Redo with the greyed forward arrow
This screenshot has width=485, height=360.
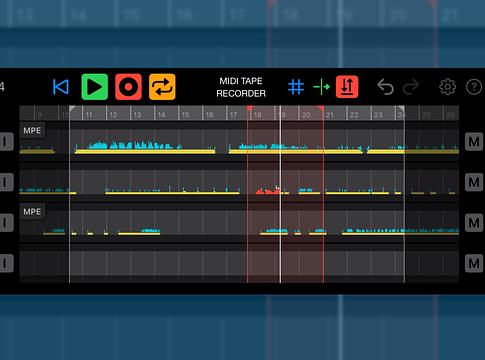(411, 87)
